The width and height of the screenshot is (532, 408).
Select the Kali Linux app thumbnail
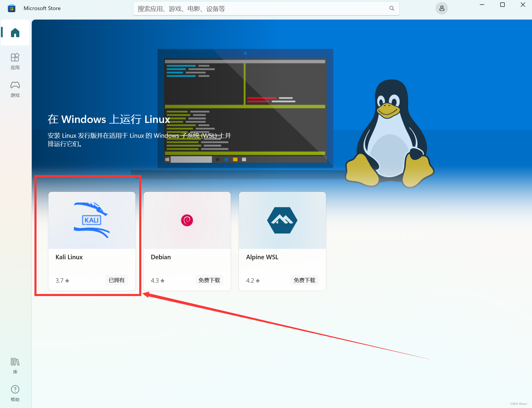[x=91, y=220]
